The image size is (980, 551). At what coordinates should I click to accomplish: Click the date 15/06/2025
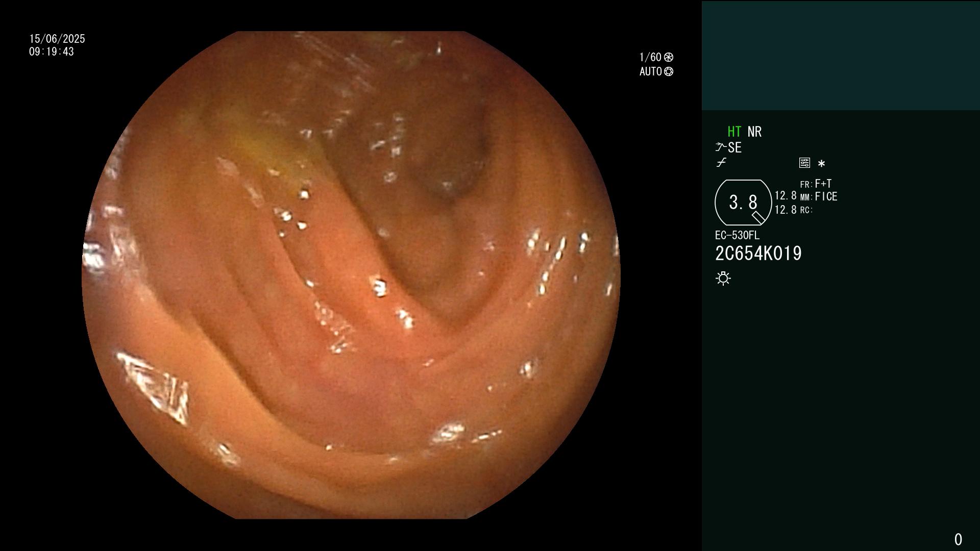click(57, 39)
